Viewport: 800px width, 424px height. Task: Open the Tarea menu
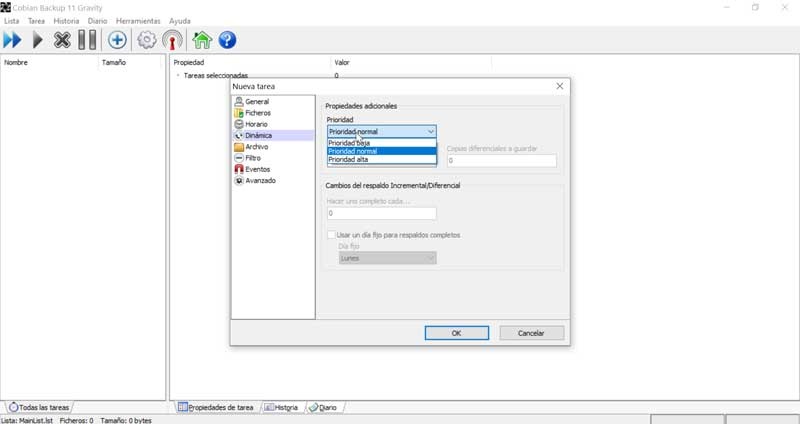tap(36, 21)
